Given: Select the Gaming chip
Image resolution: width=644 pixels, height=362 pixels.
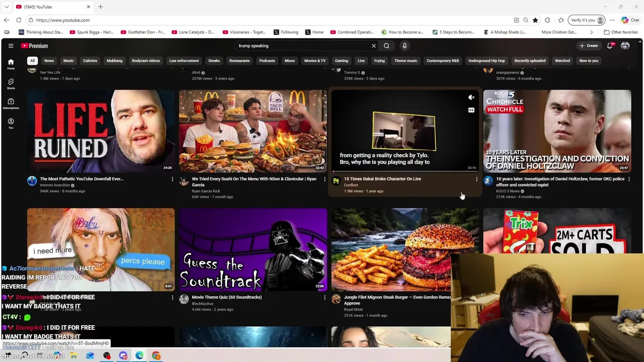Looking at the screenshot, I should (x=341, y=61).
